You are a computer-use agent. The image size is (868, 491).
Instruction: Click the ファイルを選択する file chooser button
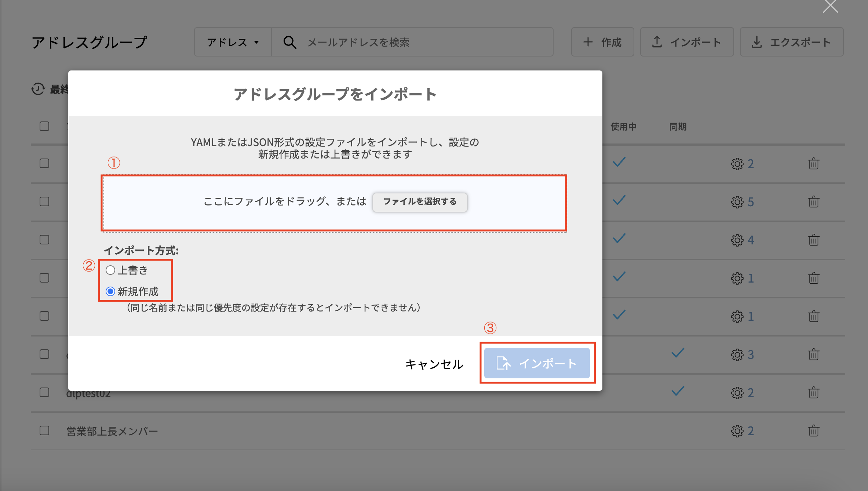point(420,202)
